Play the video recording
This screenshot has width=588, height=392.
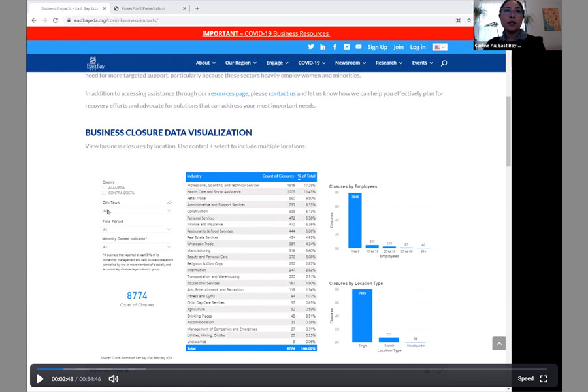point(40,379)
